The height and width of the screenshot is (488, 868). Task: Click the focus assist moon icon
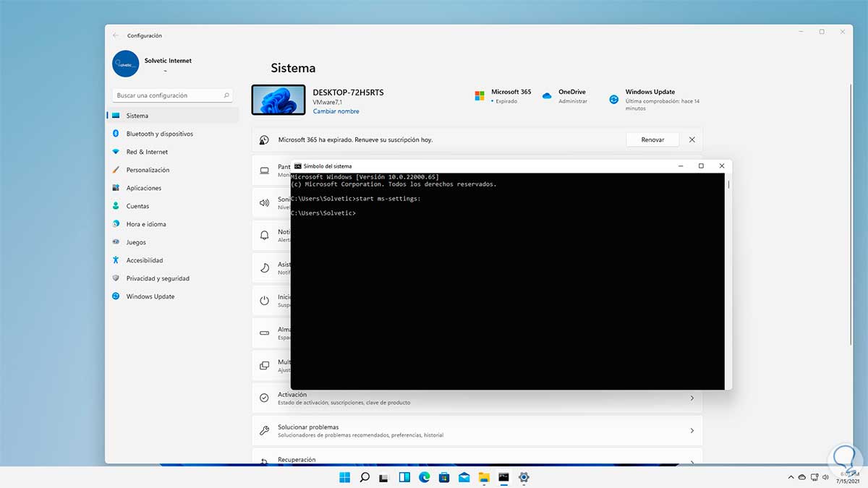pyautogui.click(x=264, y=267)
